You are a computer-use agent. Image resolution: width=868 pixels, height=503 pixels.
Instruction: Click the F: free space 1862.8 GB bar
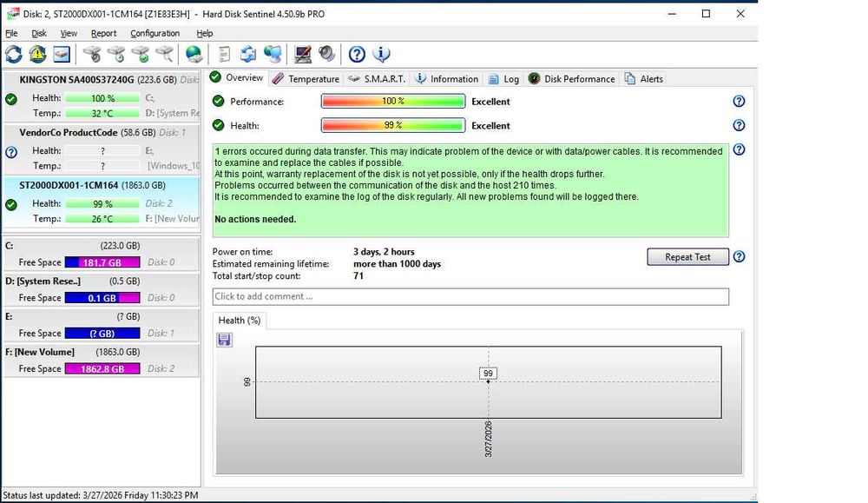click(102, 369)
